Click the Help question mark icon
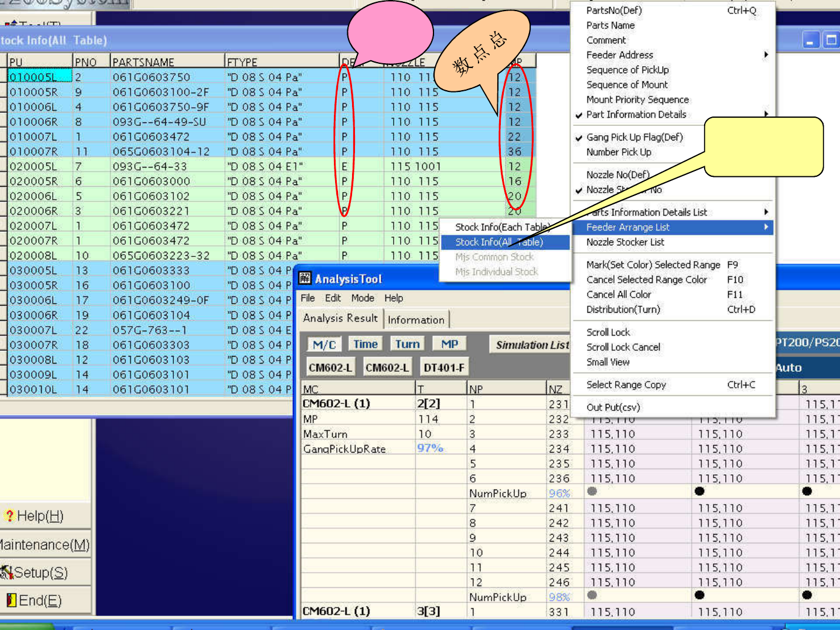 9,516
